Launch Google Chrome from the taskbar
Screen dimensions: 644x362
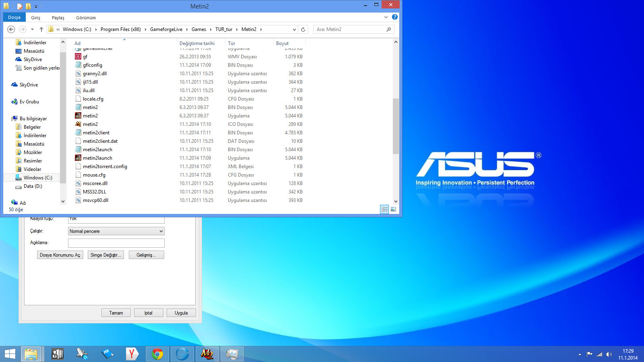point(157,354)
